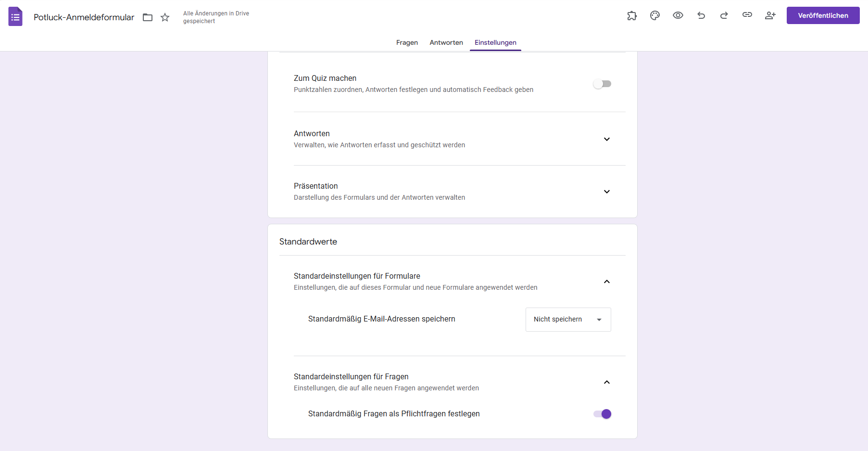Undo the last change
This screenshot has width=868, height=451.
(701, 15)
